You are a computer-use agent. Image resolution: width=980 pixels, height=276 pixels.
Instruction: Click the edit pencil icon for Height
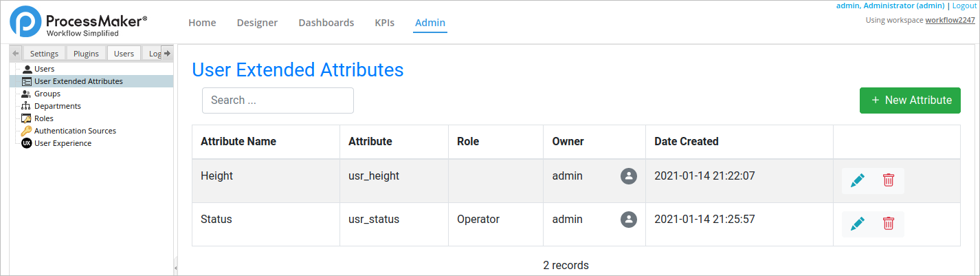(x=857, y=180)
